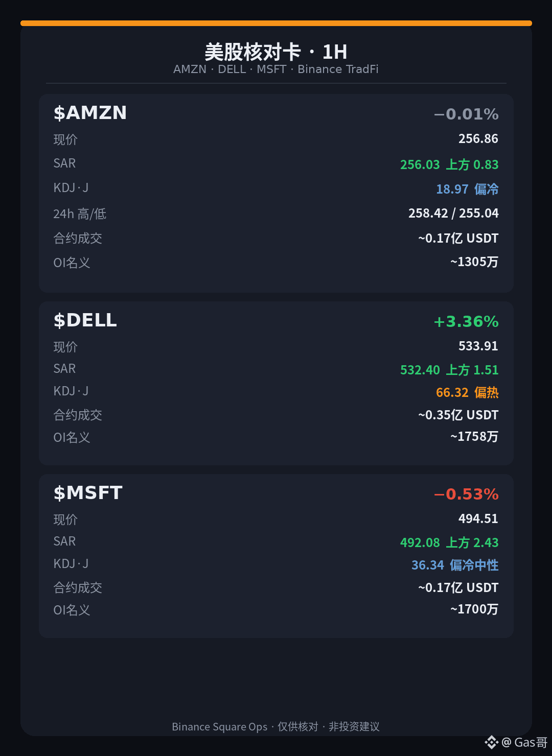Click the DELL OI名义 value ~1758万
The width and height of the screenshot is (552, 756).
(474, 437)
